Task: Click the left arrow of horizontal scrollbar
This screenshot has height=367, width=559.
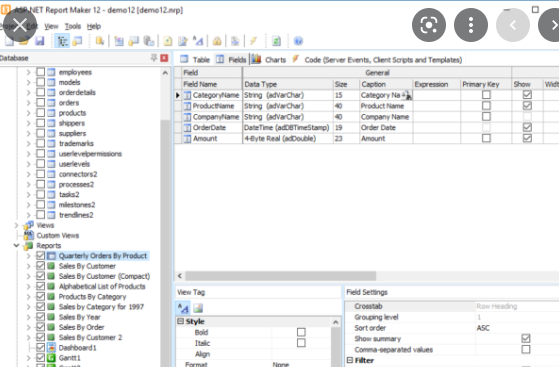Action: coord(180,276)
